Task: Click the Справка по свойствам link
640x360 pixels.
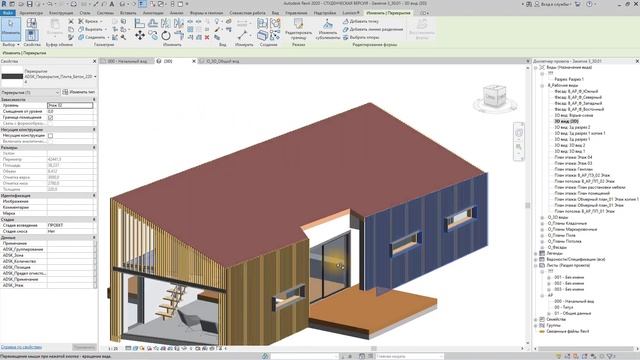Action: [x=21, y=347]
